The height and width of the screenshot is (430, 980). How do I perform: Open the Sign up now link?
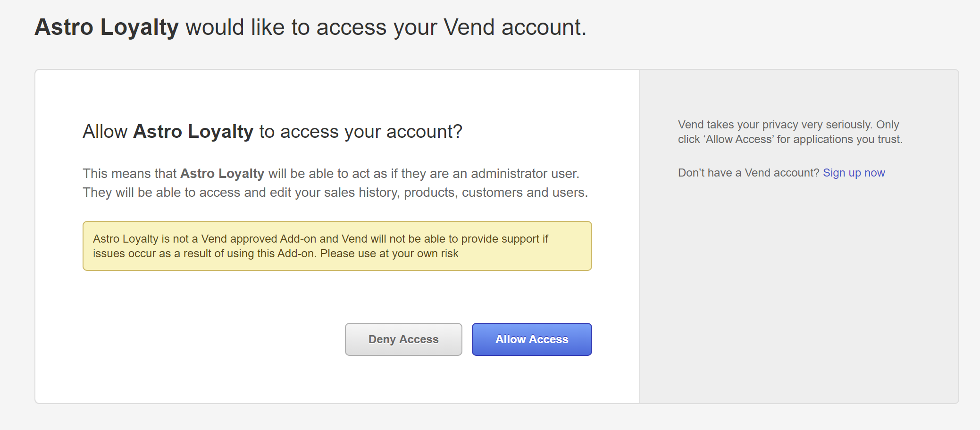click(854, 173)
